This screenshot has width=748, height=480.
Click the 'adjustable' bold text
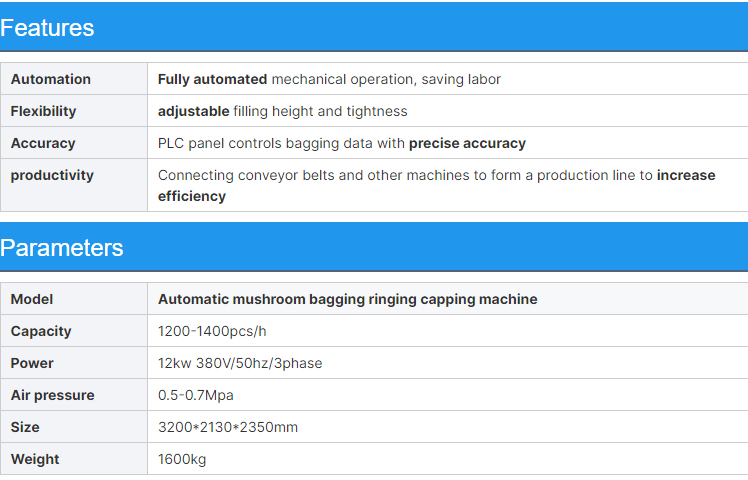[x=193, y=111]
